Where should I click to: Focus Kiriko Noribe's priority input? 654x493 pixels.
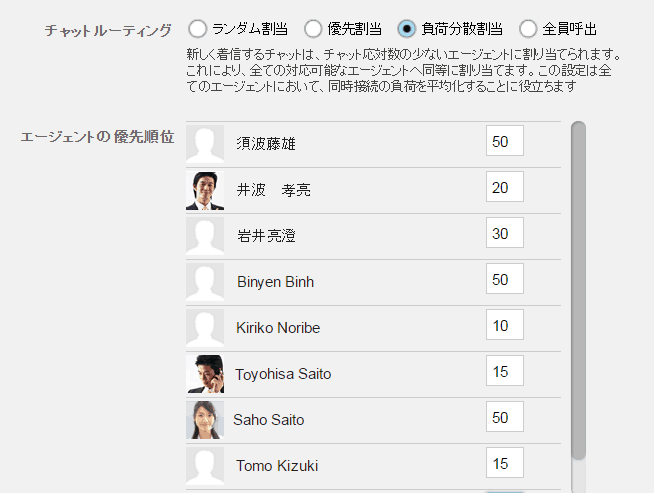pyautogui.click(x=504, y=325)
